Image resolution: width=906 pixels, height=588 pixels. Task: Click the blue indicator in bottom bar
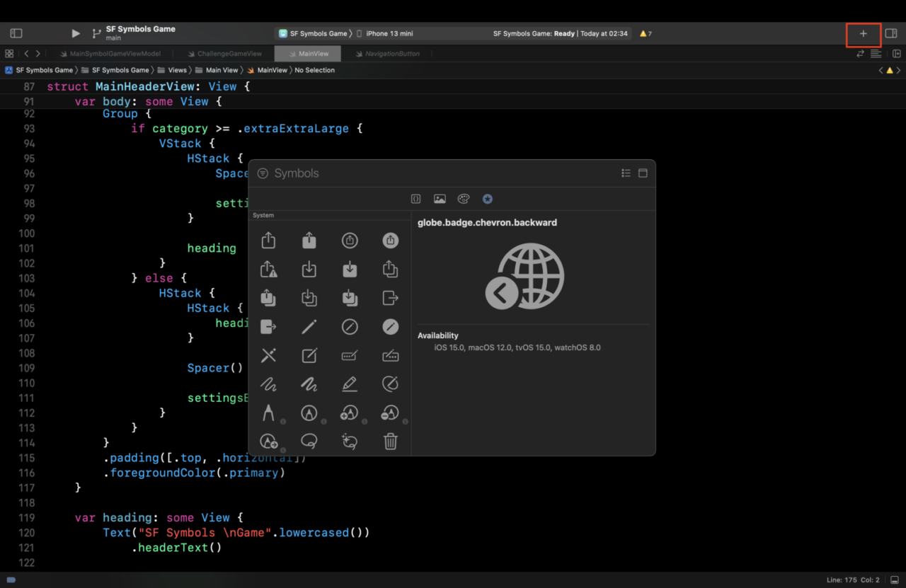pyautogui.click(x=11, y=580)
